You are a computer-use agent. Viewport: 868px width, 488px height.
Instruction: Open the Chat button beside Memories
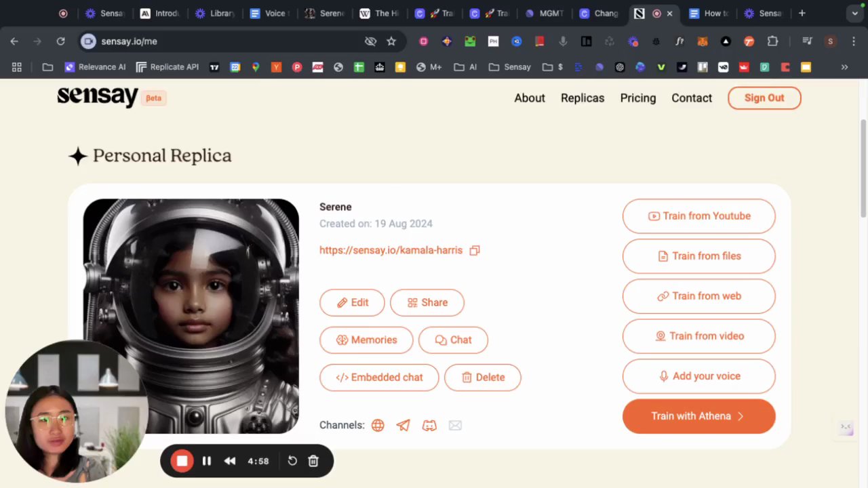453,340
